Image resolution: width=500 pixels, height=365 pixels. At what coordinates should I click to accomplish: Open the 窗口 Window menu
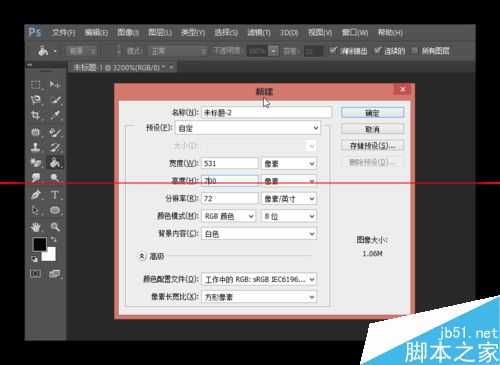point(355,33)
